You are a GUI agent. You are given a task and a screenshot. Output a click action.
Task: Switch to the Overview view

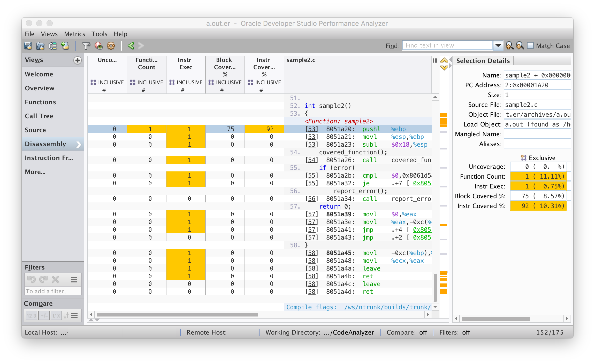[53, 88]
